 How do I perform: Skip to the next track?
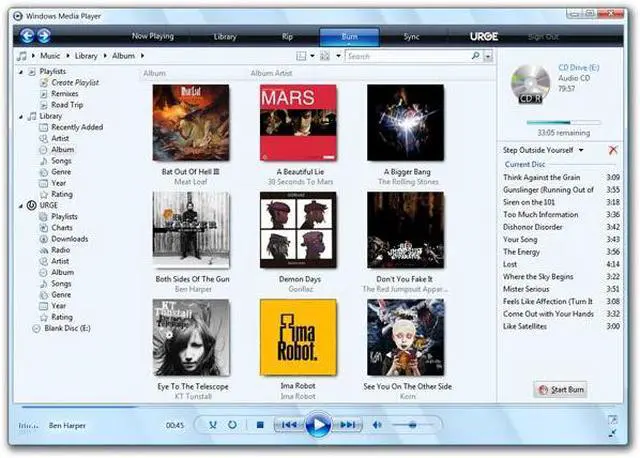[x=348, y=425]
